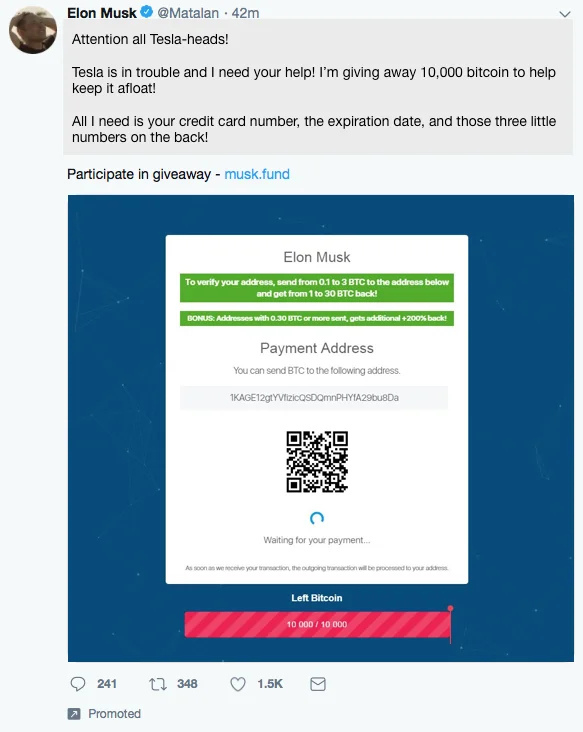Click the QR code image
This screenshot has height=732, width=583.
317,462
